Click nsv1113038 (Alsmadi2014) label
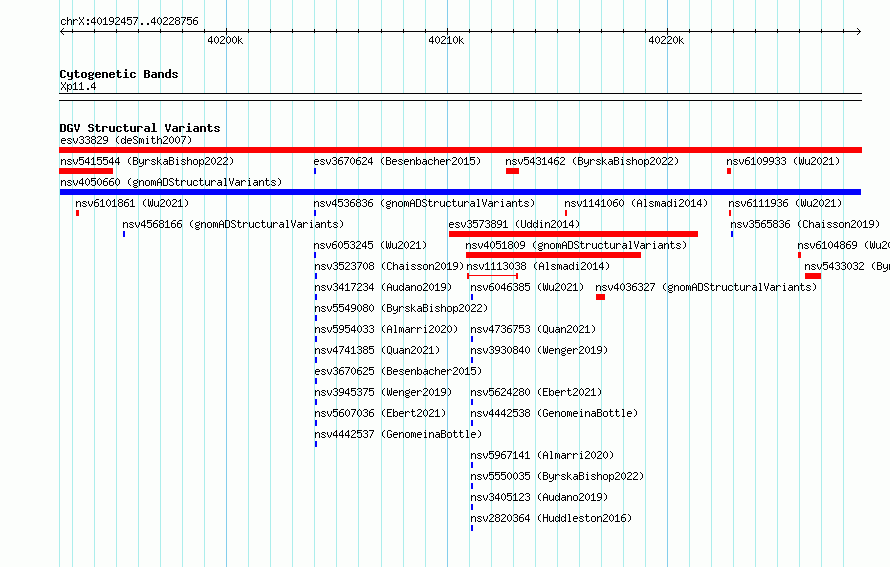 (539, 266)
